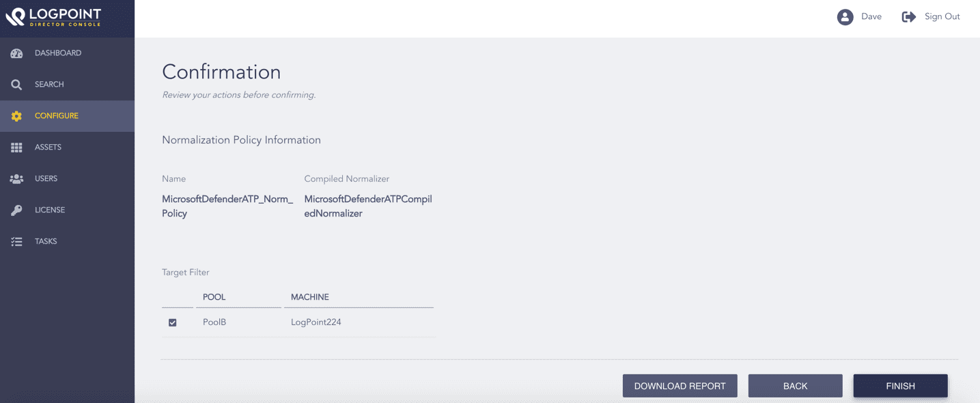Click the Configure gear icon

pos(16,115)
